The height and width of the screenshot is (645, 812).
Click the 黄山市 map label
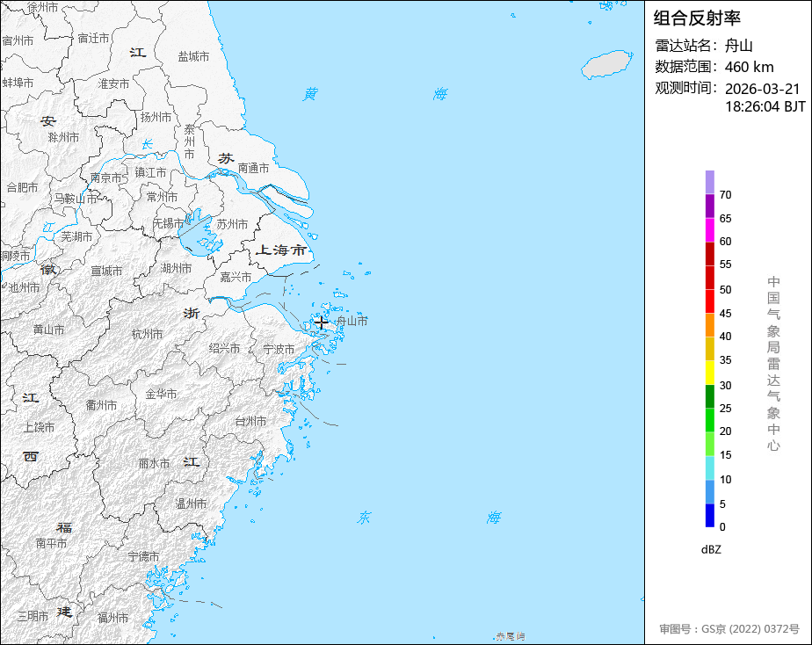[48, 330]
